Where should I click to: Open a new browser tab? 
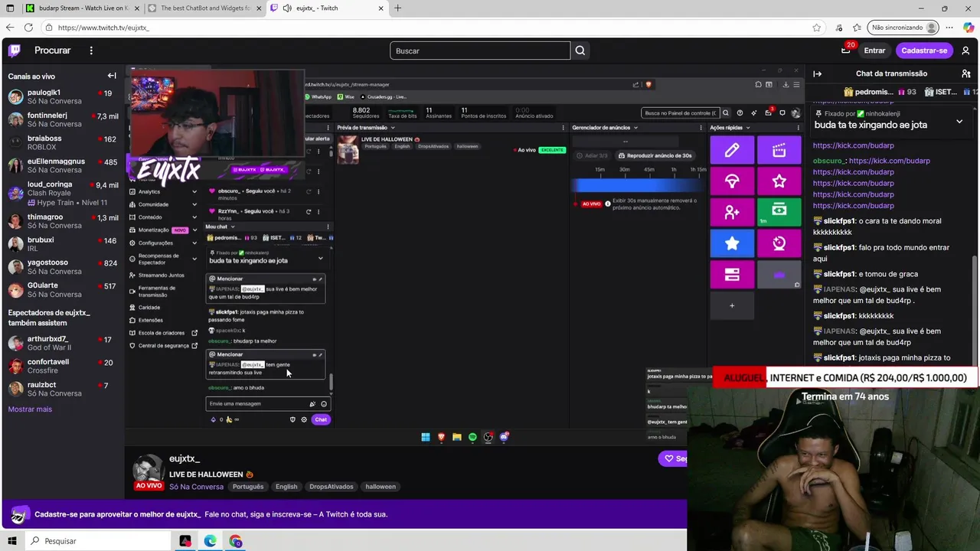point(397,8)
